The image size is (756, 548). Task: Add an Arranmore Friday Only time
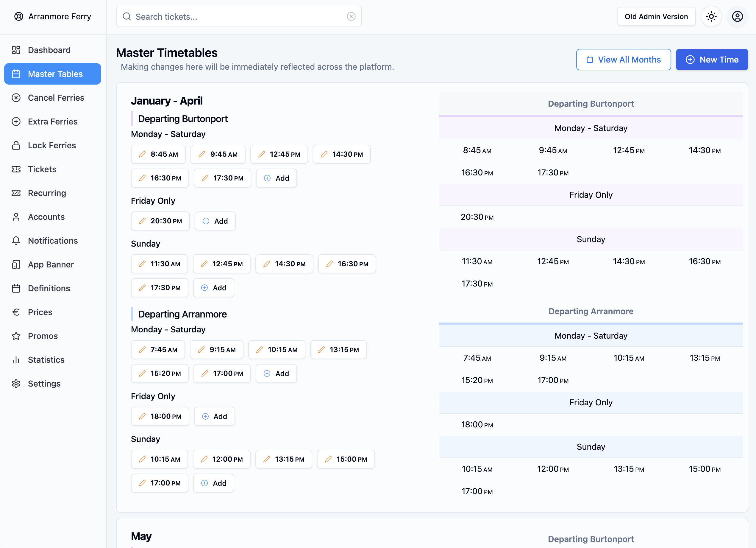coord(214,416)
